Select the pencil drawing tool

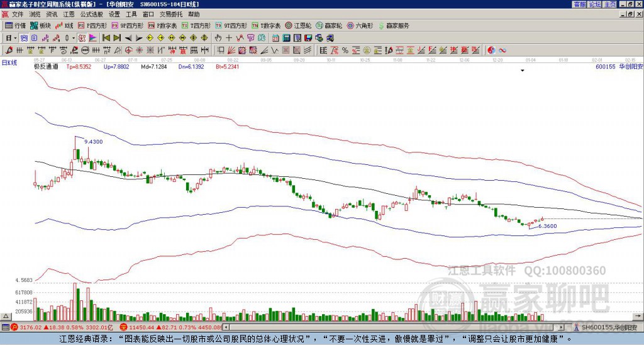[9, 50]
